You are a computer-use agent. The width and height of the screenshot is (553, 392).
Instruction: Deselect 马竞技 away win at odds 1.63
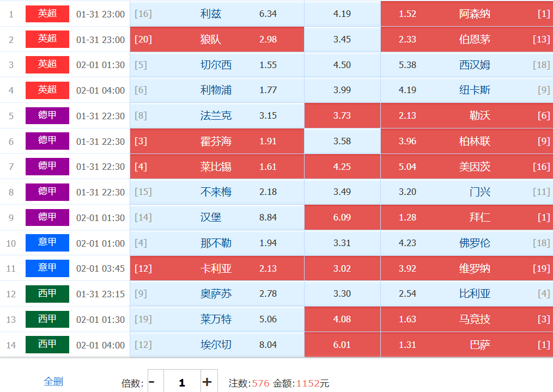click(466, 319)
